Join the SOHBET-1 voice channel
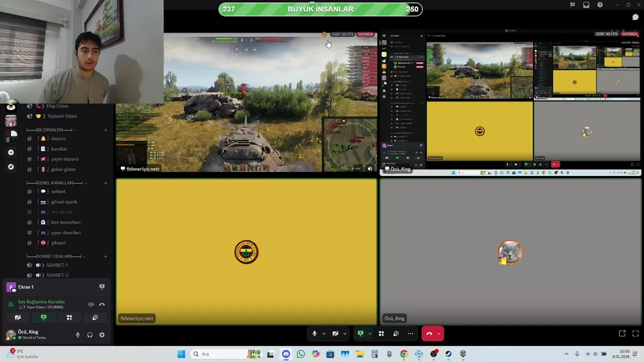 click(x=67, y=265)
